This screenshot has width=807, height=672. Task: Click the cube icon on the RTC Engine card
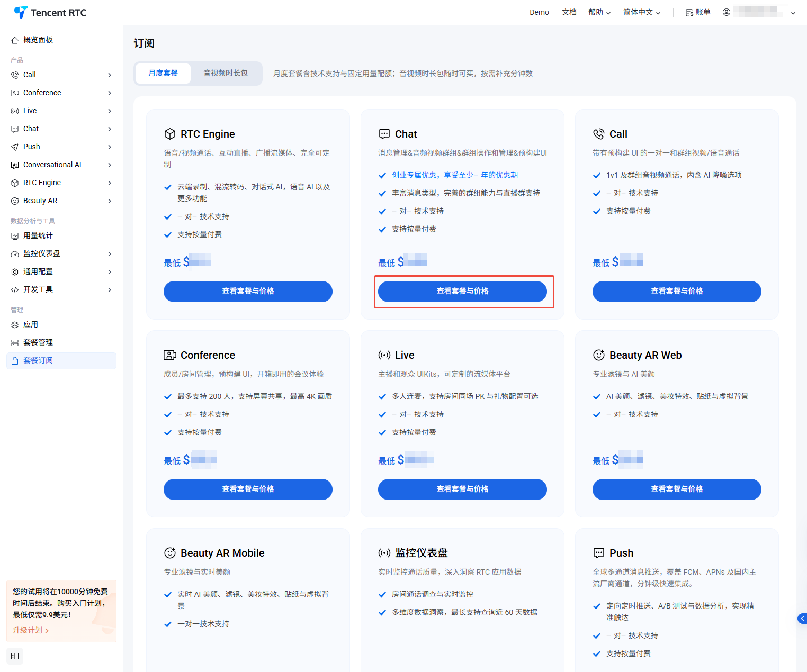[x=170, y=133]
